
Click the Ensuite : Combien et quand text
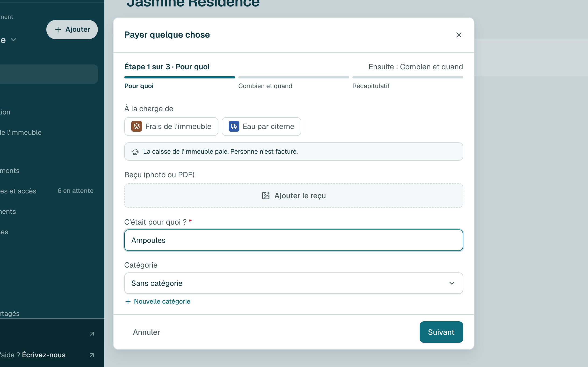click(x=416, y=67)
